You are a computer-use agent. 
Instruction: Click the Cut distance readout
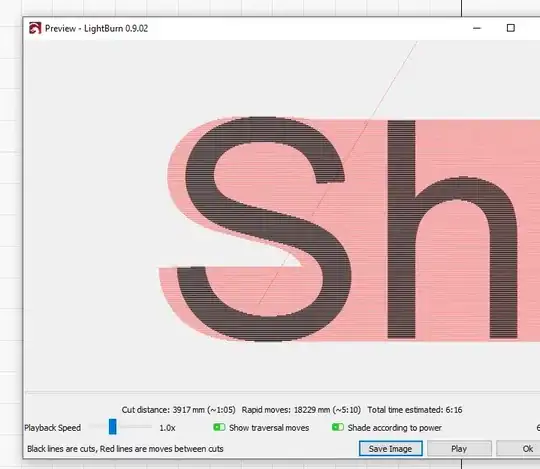[178, 410]
